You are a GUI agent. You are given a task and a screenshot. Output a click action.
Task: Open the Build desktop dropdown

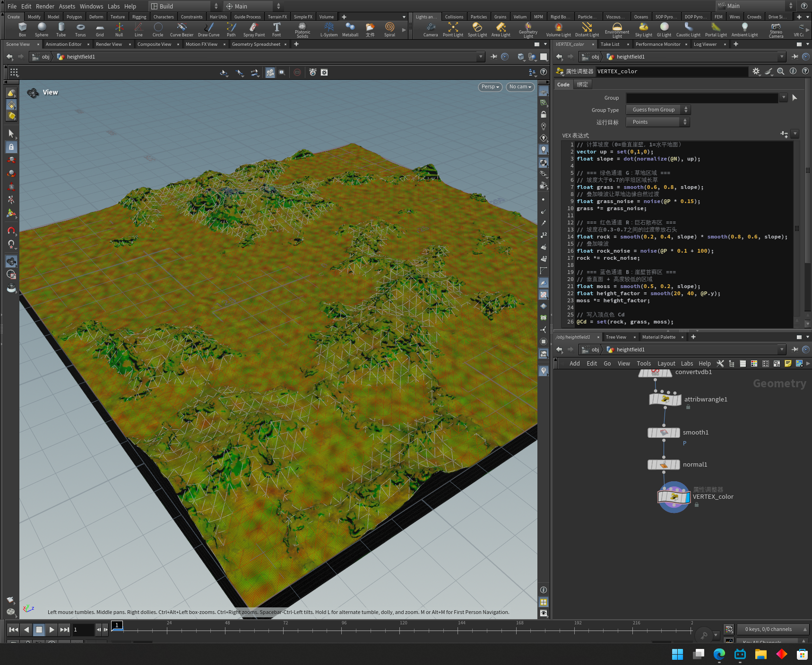point(184,6)
